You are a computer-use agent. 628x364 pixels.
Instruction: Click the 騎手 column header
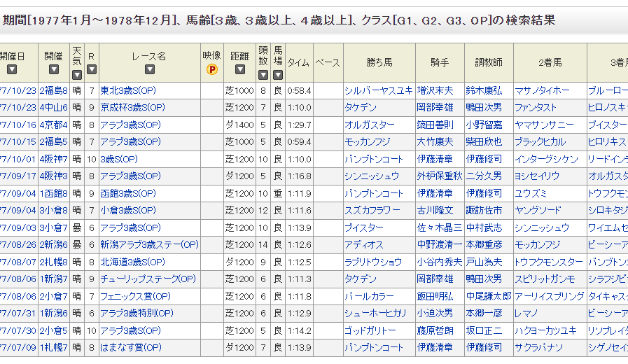pos(440,62)
